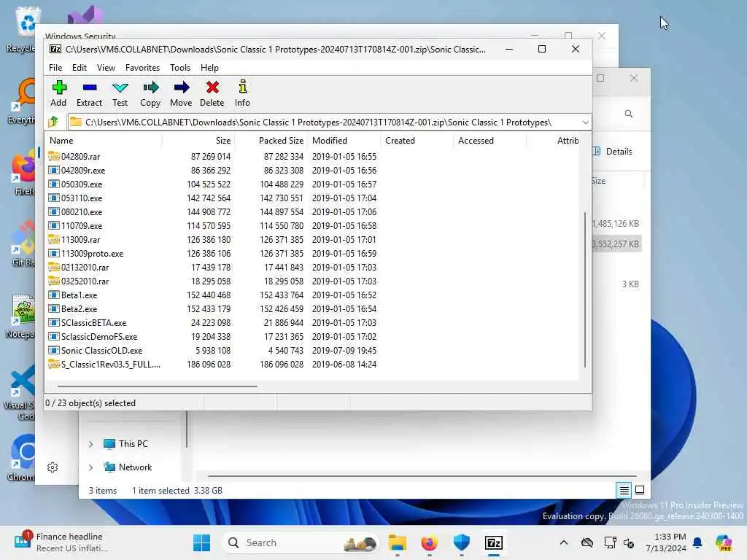The image size is (747, 560).
Task: Select the Sonic ClassicOLD.exe file
Action: (x=101, y=350)
